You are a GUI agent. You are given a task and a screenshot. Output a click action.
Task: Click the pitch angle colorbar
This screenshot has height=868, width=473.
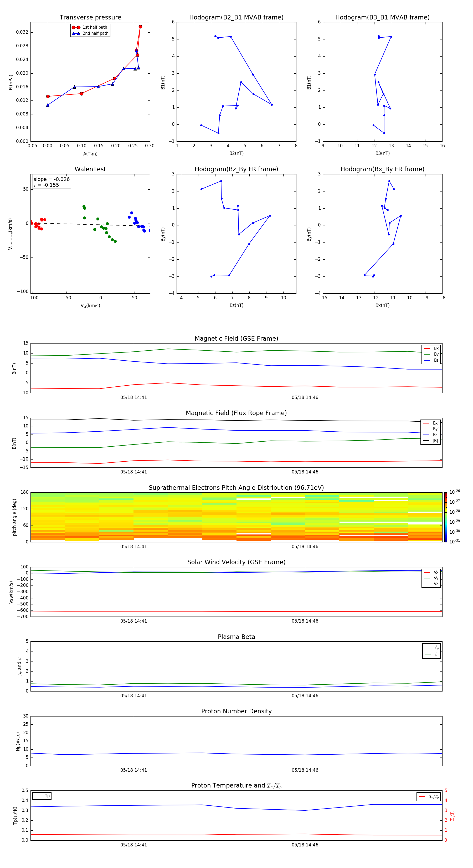point(446,517)
